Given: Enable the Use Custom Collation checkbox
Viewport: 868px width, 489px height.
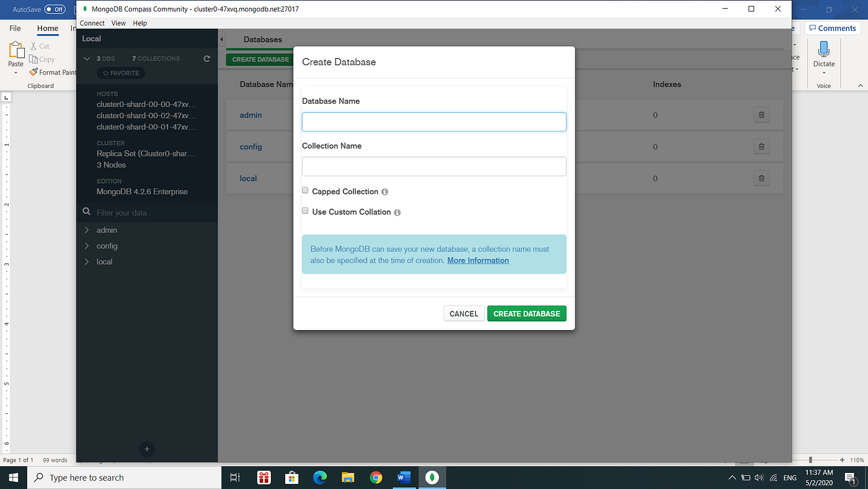Looking at the screenshot, I should pyautogui.click(x=305, y=210).
